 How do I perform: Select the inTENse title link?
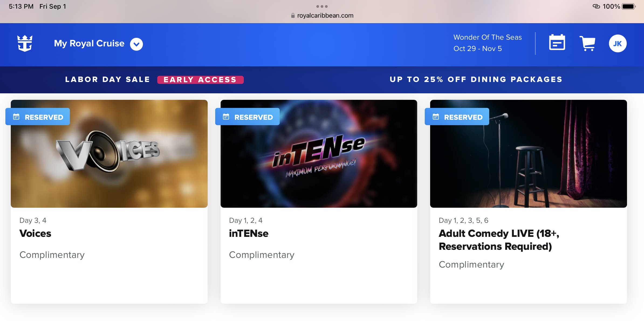click(x=249, y=234)
